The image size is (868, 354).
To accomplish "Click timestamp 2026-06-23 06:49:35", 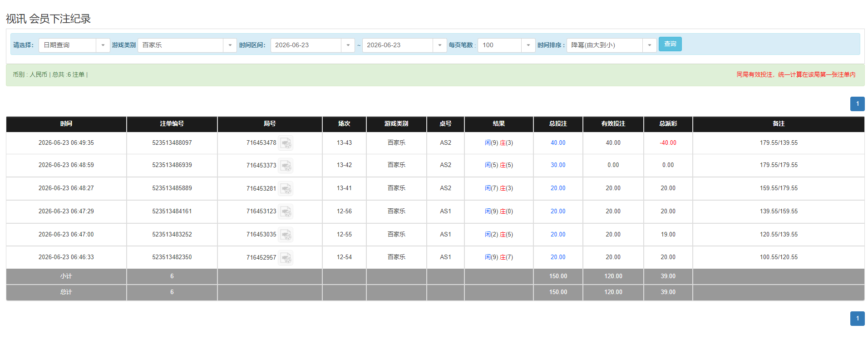I will 66,143.
